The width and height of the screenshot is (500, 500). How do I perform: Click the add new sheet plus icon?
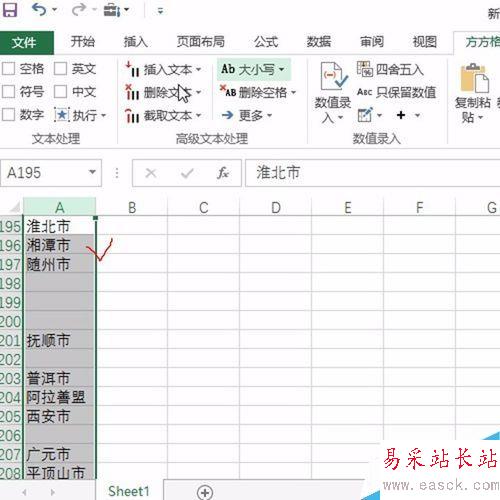pyautogui.click(x=205, y=492)
